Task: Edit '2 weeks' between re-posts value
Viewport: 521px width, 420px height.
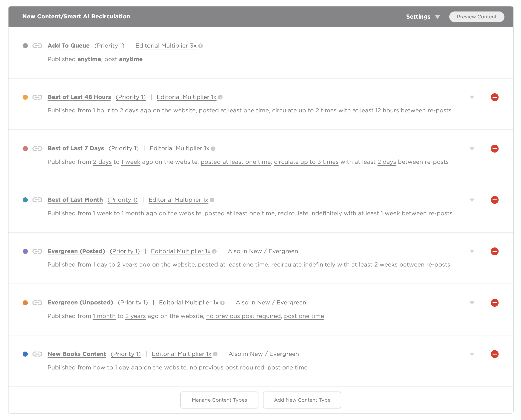Action: (386, 265)
